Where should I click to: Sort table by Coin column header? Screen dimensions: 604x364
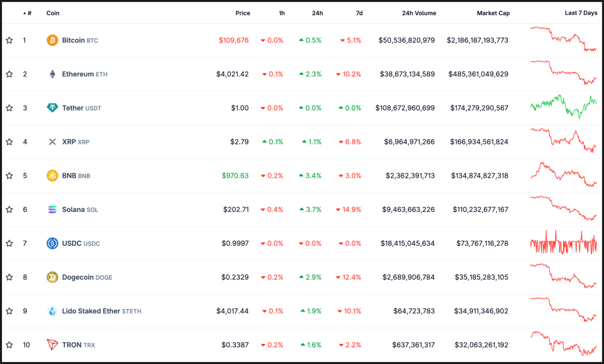point(53,13)
